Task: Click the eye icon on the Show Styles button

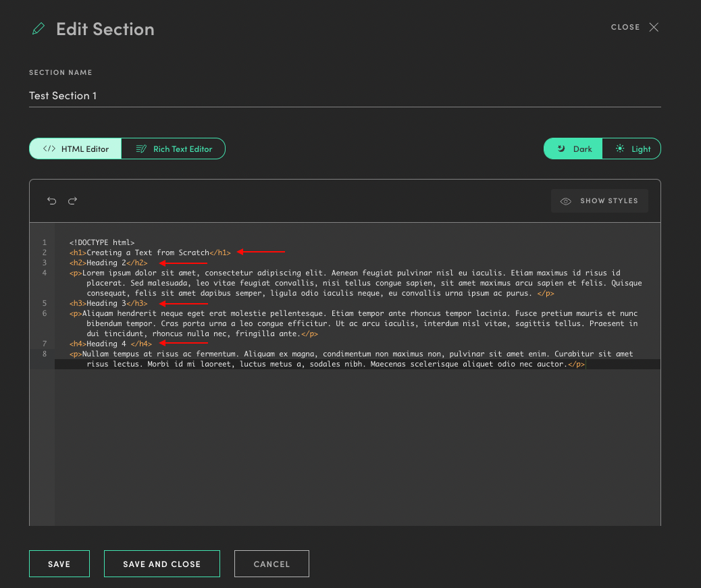Action: point(565,201)
